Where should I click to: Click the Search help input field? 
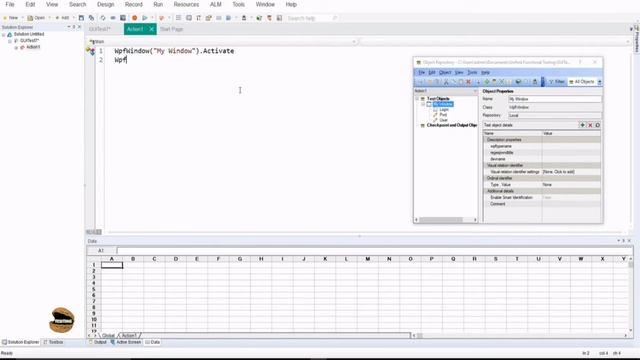[309, 18]
